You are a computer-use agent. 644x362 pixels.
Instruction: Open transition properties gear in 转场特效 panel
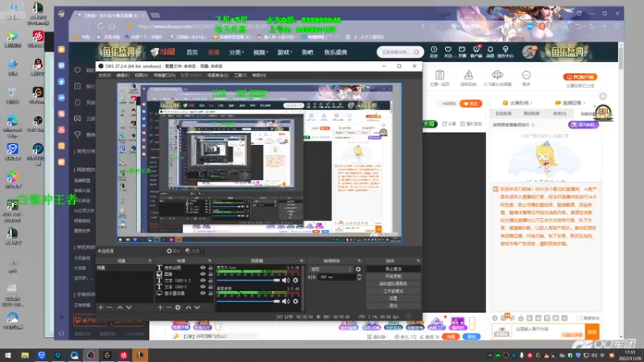tap(358, 269)
